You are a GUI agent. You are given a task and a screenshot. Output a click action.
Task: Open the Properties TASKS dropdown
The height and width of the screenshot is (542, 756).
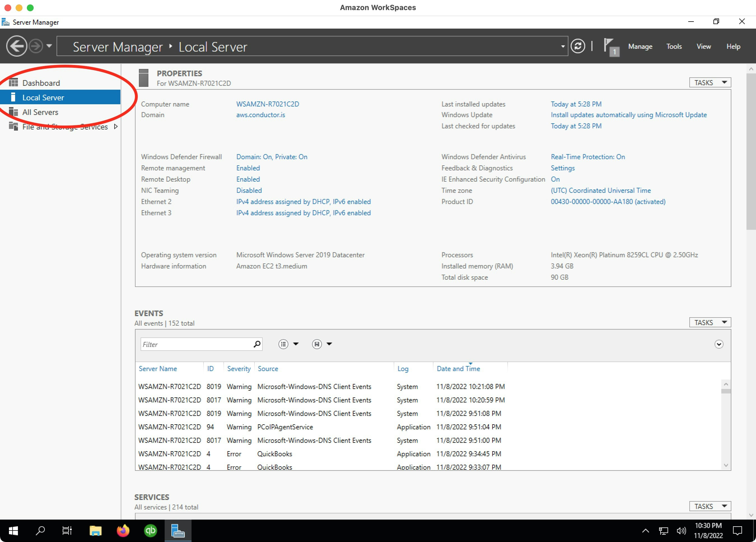tap(710, 82)
